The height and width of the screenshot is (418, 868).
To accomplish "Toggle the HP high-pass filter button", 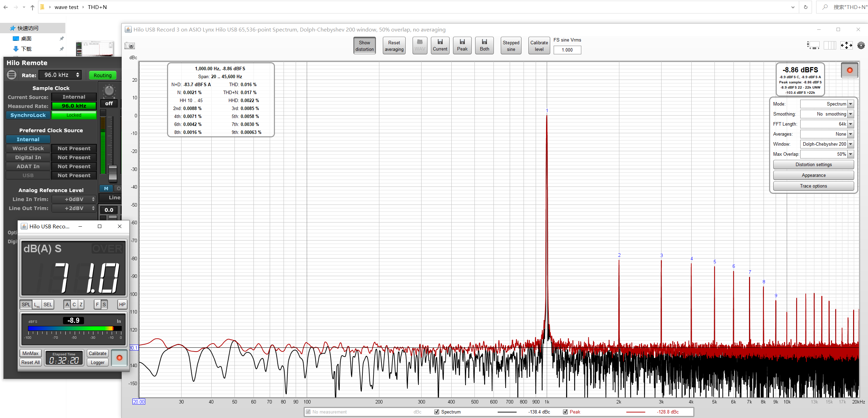I will (x=122, y=305).
